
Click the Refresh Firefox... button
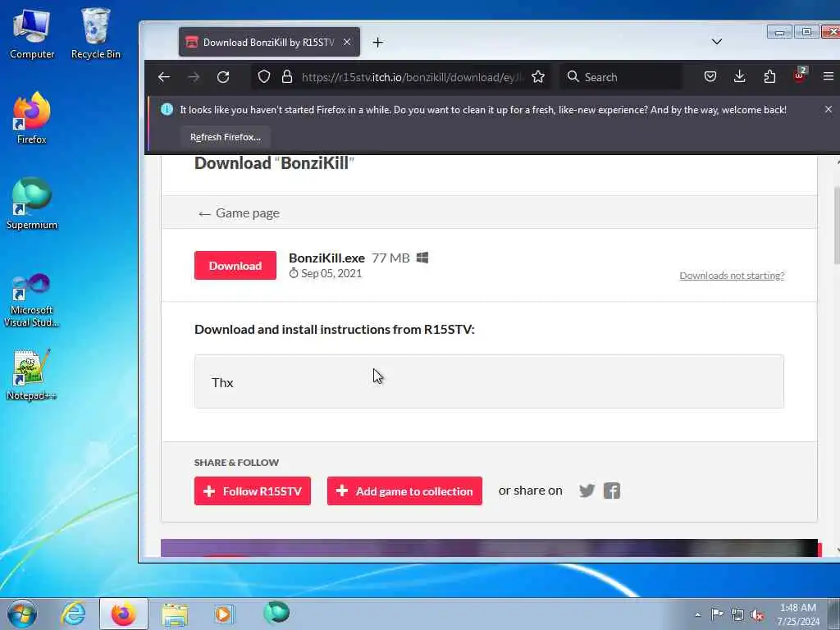tap(226, 137)
